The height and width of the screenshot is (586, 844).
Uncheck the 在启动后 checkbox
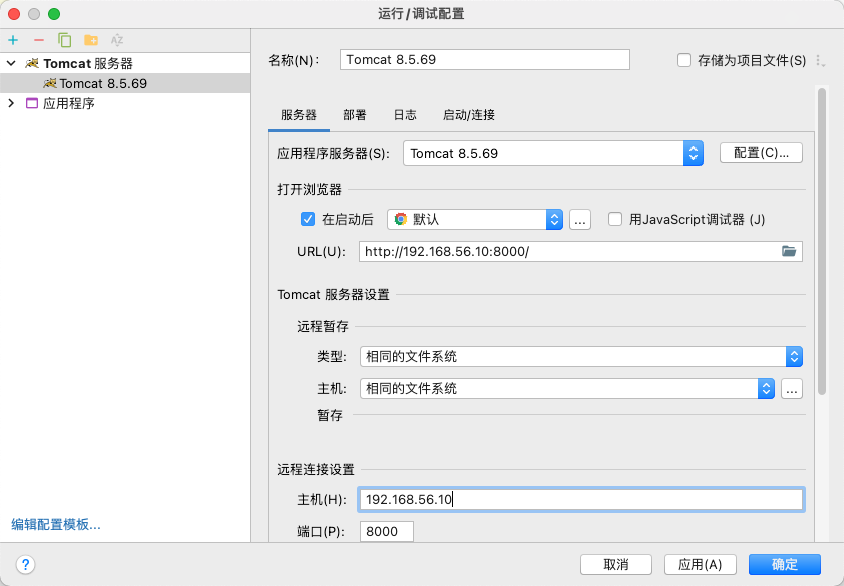tap(308, 219)
